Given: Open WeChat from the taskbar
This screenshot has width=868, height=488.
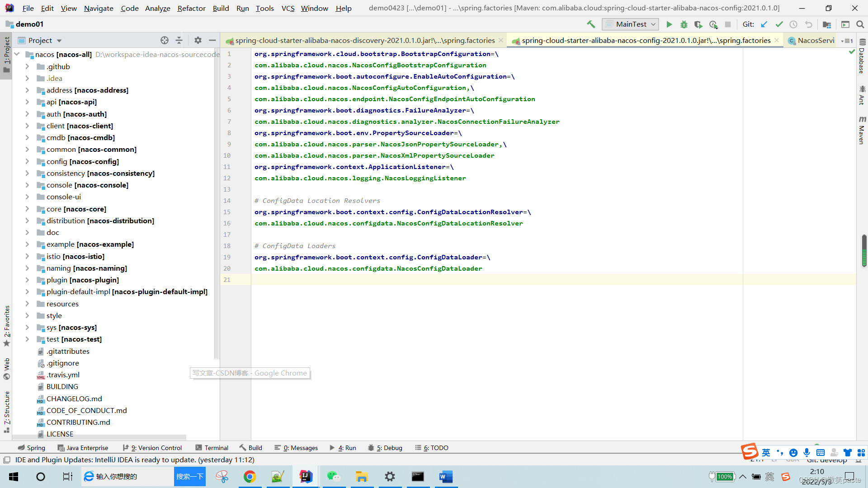Looking at the screenshot, I should (334, 477).
